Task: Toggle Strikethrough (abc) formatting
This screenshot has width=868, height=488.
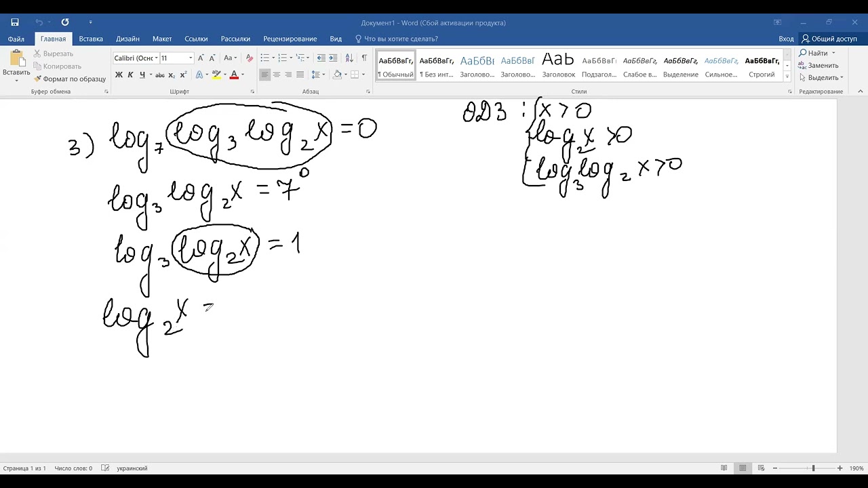Action: point(159,75)
